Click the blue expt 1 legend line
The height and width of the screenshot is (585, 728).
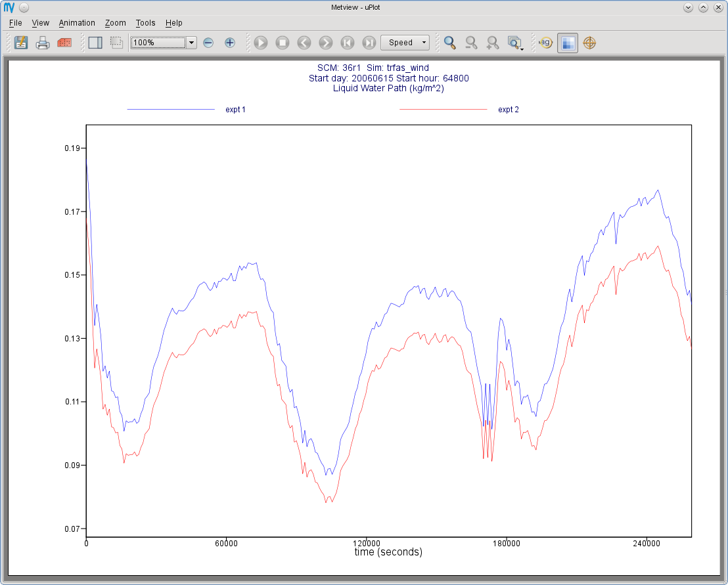171,110
